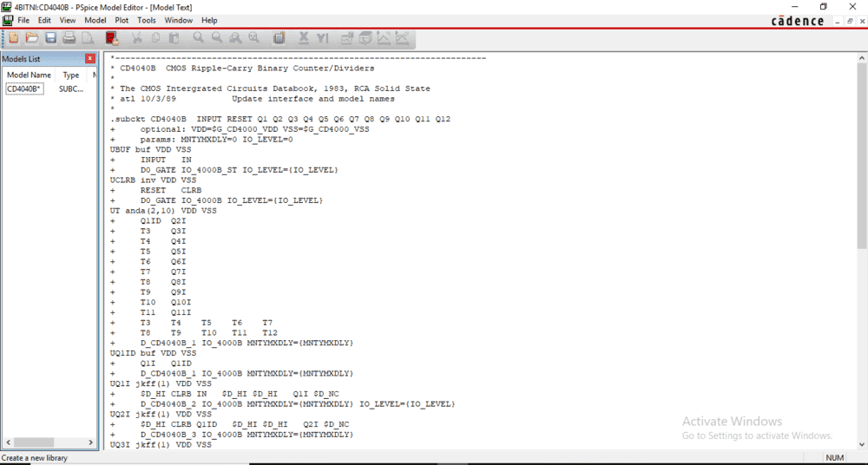Click the Model Name column header
Screen dimensions: 868x465
[29, 75]
